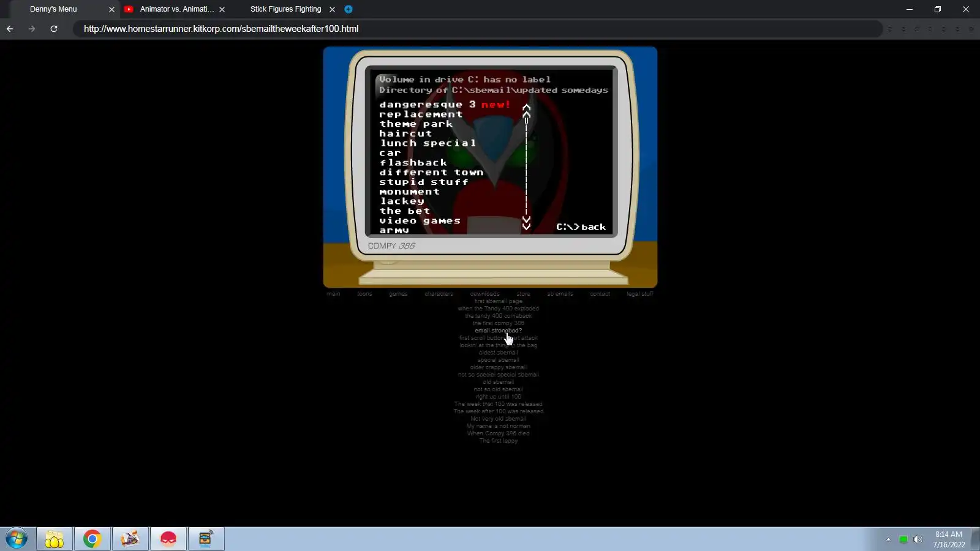
Task: Open 'when the Tandy 400 exploded' link
Action: (x=499, y=309)
